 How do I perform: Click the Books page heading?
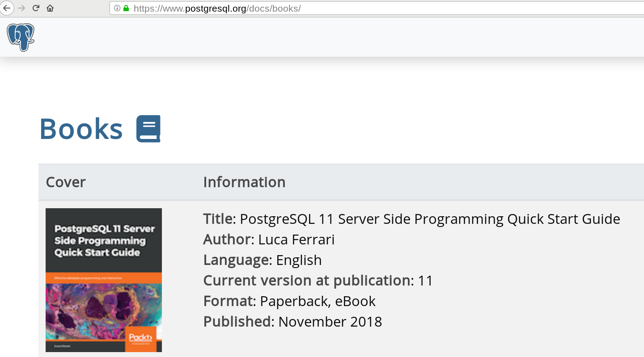(81, 129)
